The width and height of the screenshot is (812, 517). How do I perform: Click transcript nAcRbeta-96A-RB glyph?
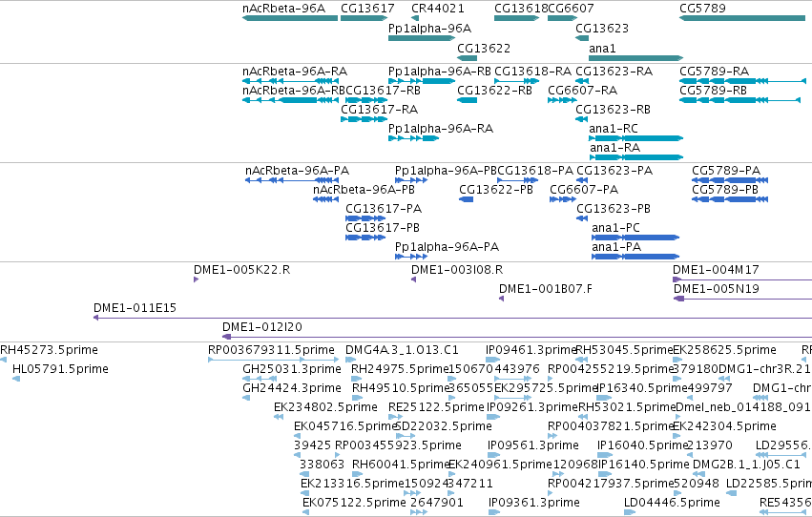(290, 100)
